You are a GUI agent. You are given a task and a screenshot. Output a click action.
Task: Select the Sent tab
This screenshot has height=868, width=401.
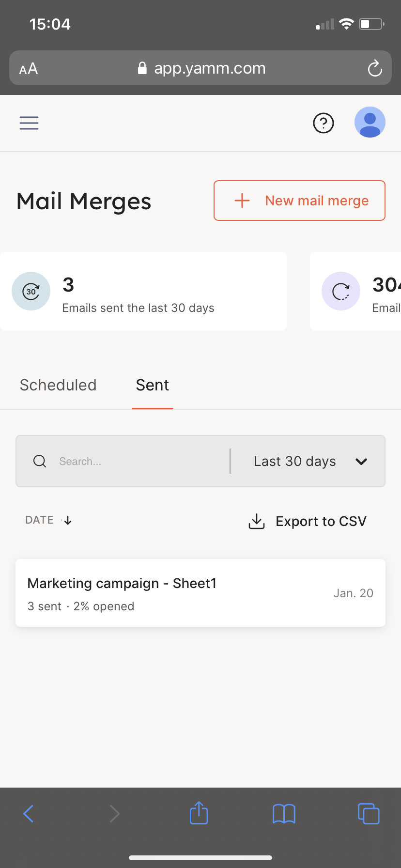coord(152,385)
